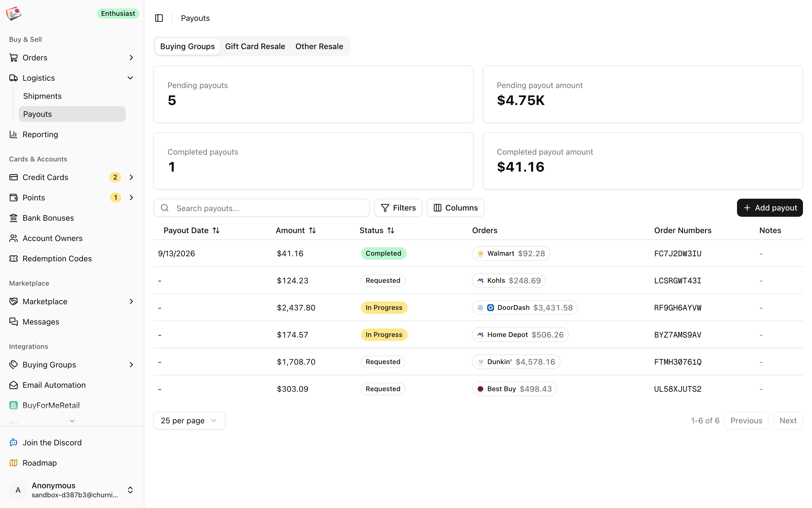The image size is (812, 508).
Task: Open Shipments in the sidebar
Action: tap(72, 96)
